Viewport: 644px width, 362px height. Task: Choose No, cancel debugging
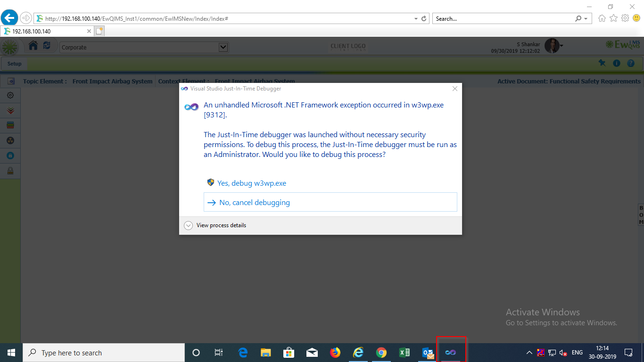(330, 202)
